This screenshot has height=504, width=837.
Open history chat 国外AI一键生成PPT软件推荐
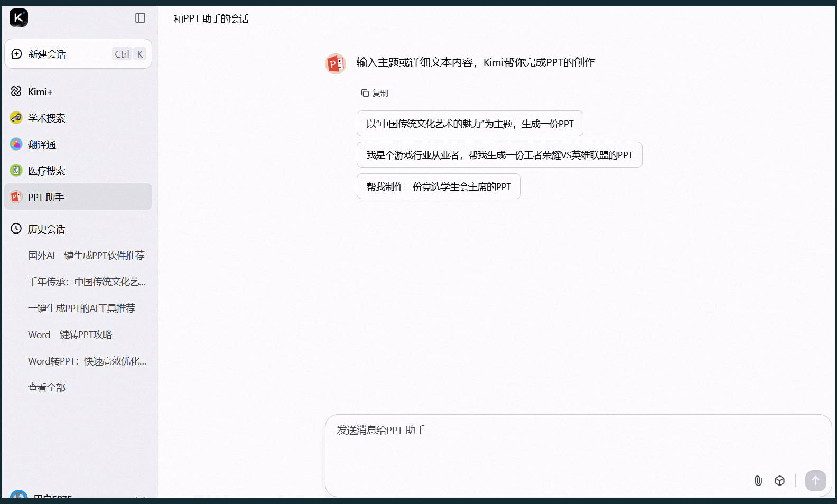pyautogui.click(x=86, y=256)
